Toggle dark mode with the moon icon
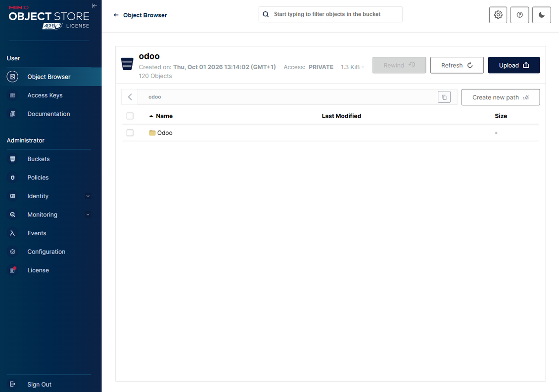559x392 pixels. point(542,15)
